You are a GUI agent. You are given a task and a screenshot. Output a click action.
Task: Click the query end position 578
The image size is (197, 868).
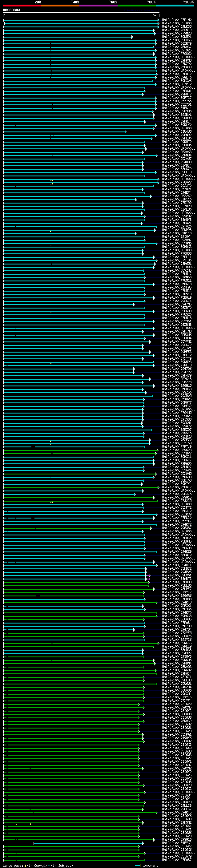pos(155,15)
